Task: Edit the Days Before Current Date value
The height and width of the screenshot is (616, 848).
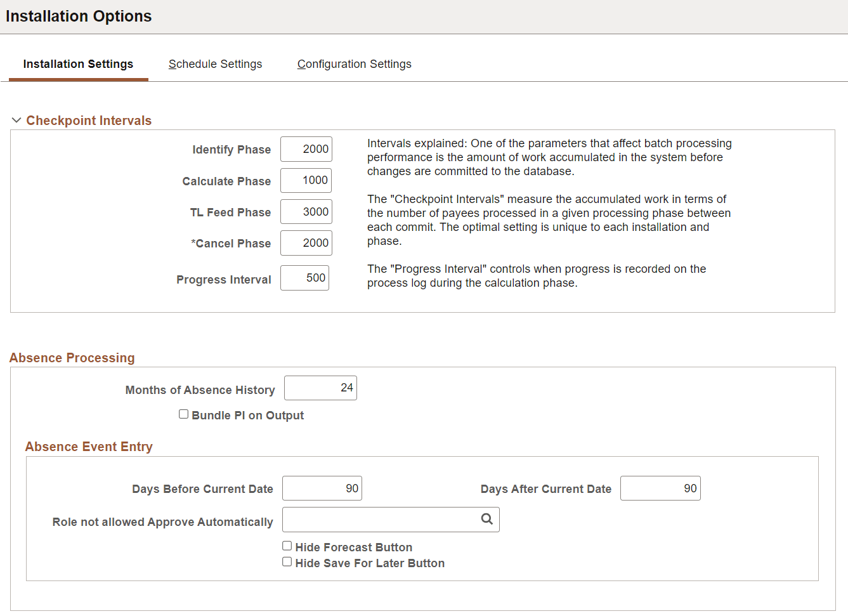Action: (x=322, y=488)
